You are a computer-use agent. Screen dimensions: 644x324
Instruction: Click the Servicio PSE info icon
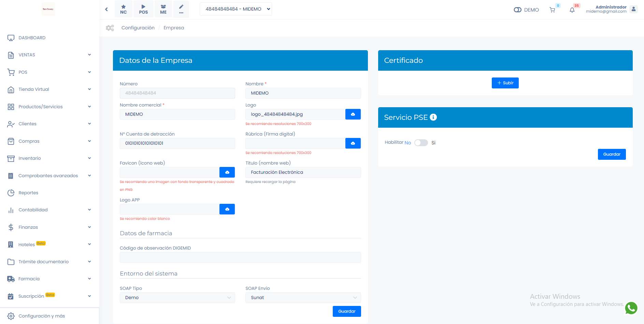tap(433, 117)
